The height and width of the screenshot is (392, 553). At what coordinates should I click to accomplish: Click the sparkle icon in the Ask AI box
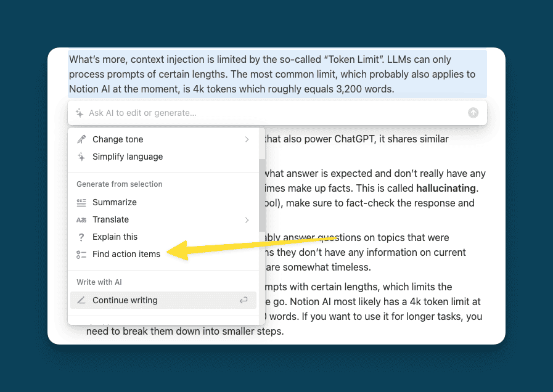click(x=80, y=113)
